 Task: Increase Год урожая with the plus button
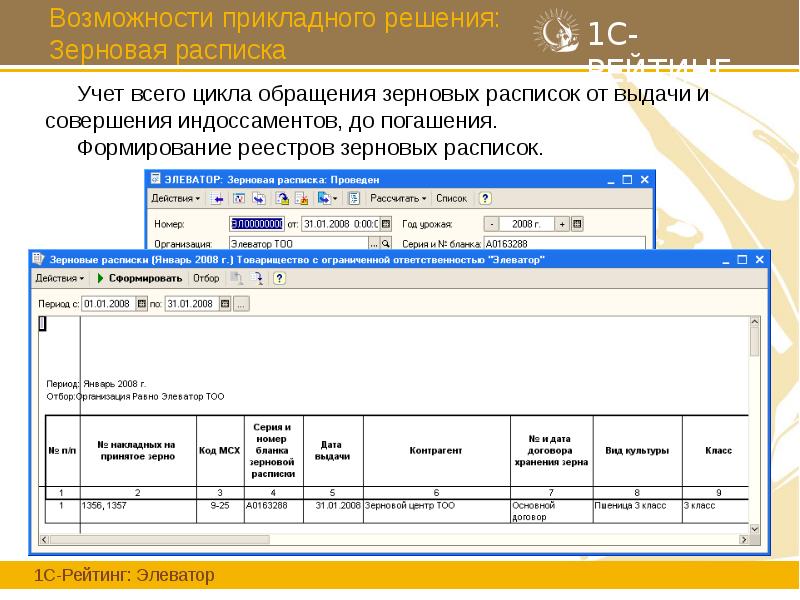point(562,224)
